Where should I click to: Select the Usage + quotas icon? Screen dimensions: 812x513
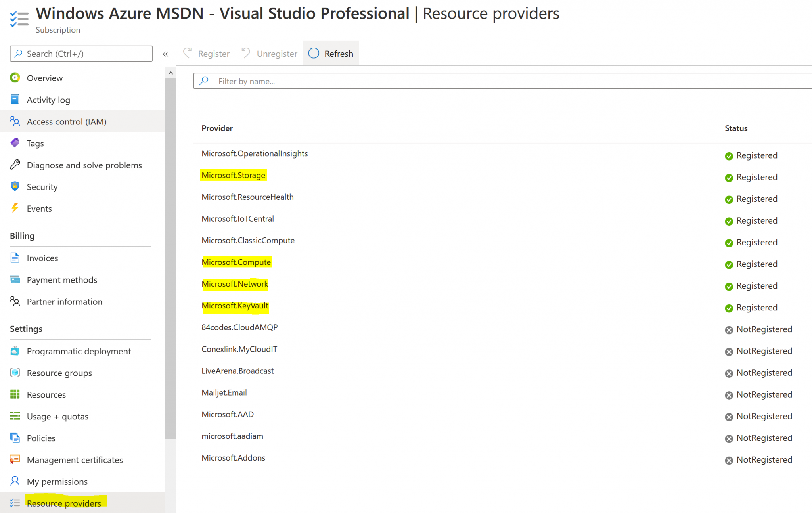coord(15,416)
